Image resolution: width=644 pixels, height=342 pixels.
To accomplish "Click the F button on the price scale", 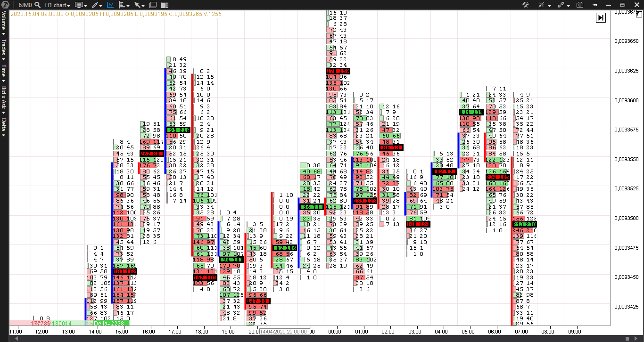I will 639,14.
